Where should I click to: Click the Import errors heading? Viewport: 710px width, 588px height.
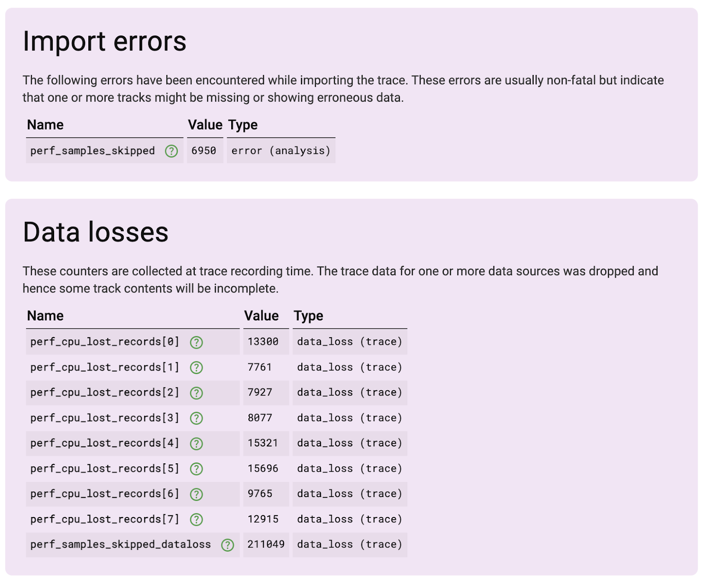(105, 42)
